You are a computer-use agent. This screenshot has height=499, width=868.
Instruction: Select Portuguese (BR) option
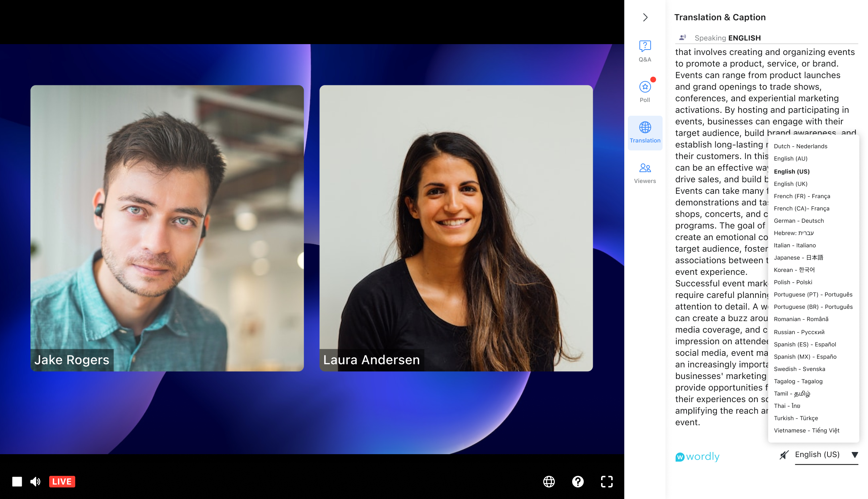pos(813,307)
